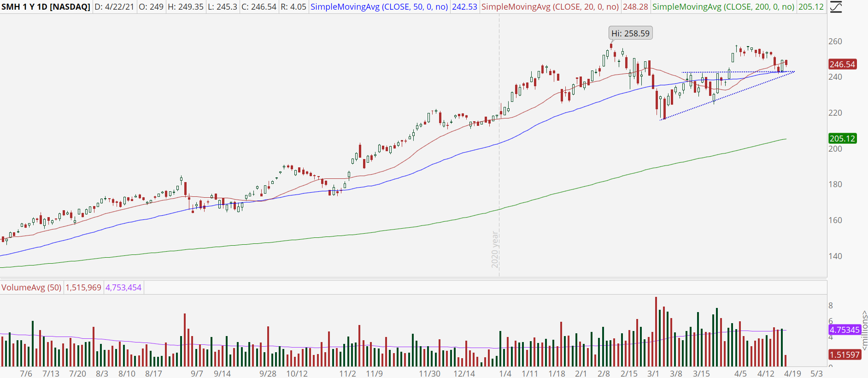This screenshot has width=868, height=378.
Task: Click the 12/14 date on the time axis
Action: coord(464,373)
